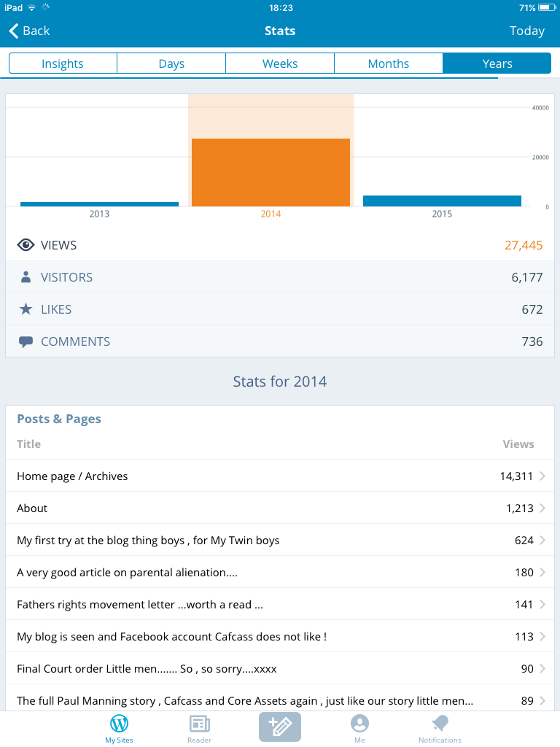The image size is (560, 747).
Task: Tap the Likes star icon
Action: (26, 309)
